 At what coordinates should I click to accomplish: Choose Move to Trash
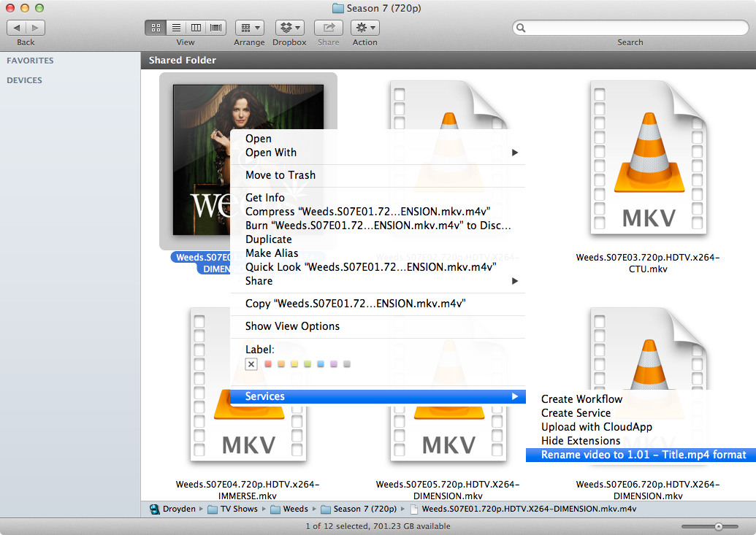tap(378, 175)
